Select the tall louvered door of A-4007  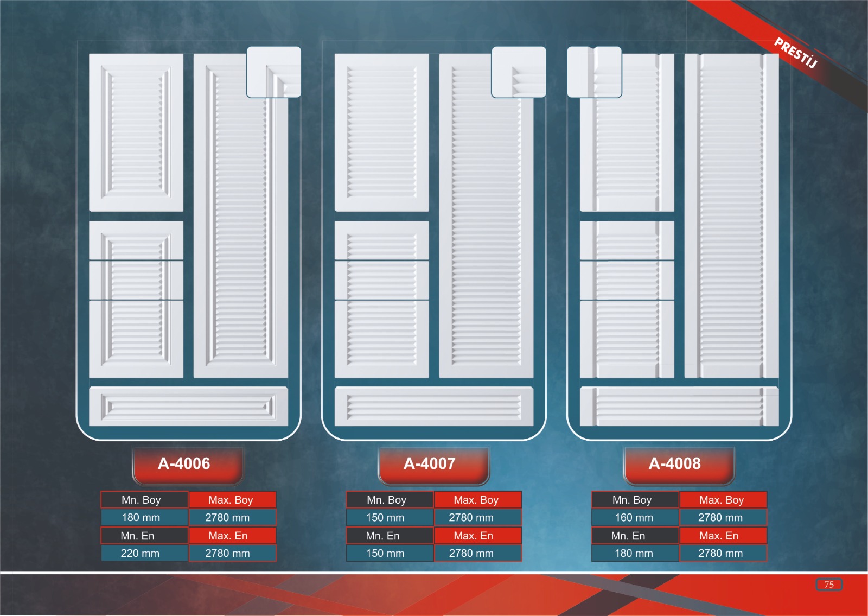tap(486, 228)
